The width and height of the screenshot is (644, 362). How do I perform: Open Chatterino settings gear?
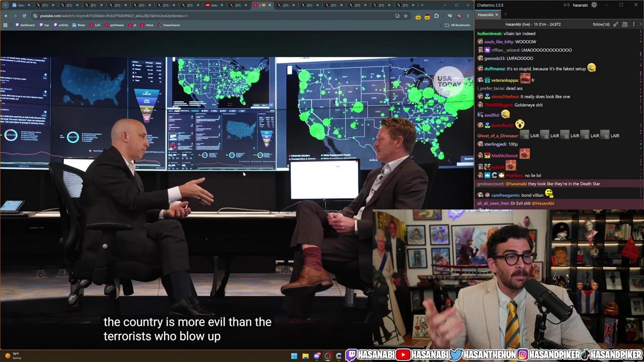[594, 5]
